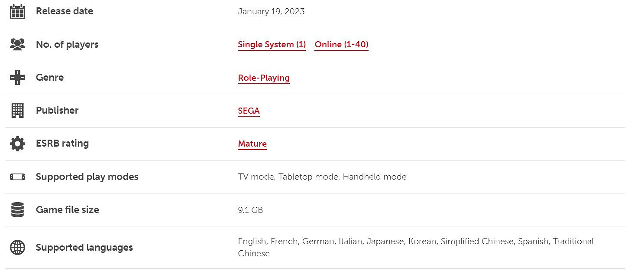Follow the Mature ESRB rating link
644x278 pixels.
252,144
